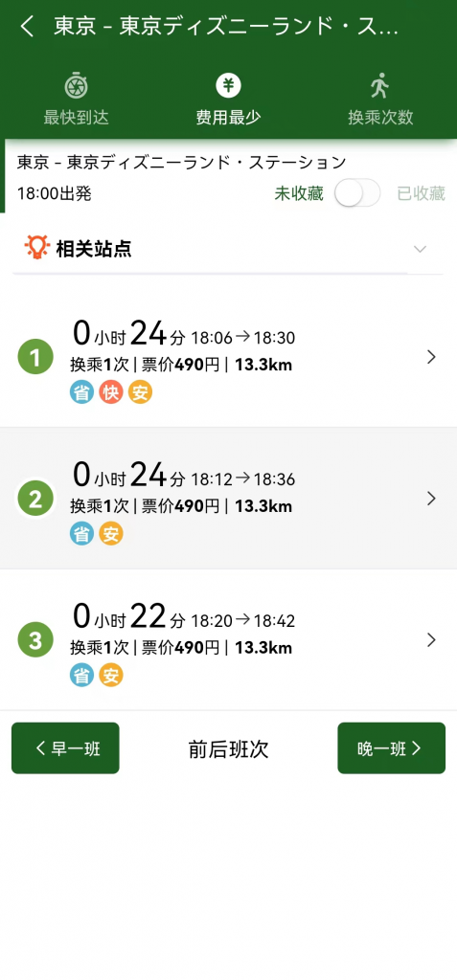Tap the orange 安 badge on route 3
Viewport: 457px width, 980px height.
click(x=111, y=676)
